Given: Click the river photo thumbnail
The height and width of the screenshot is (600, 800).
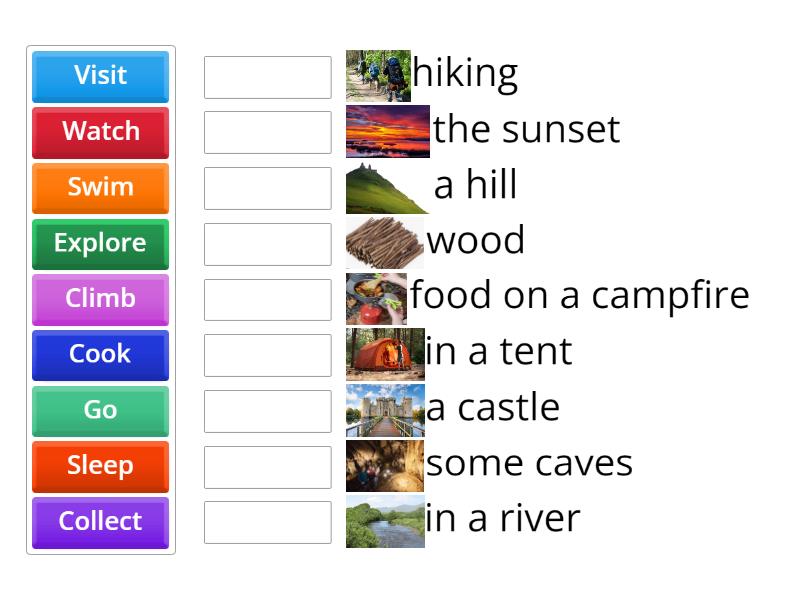Looking at the screenshot, I should (x=385, y=519).
